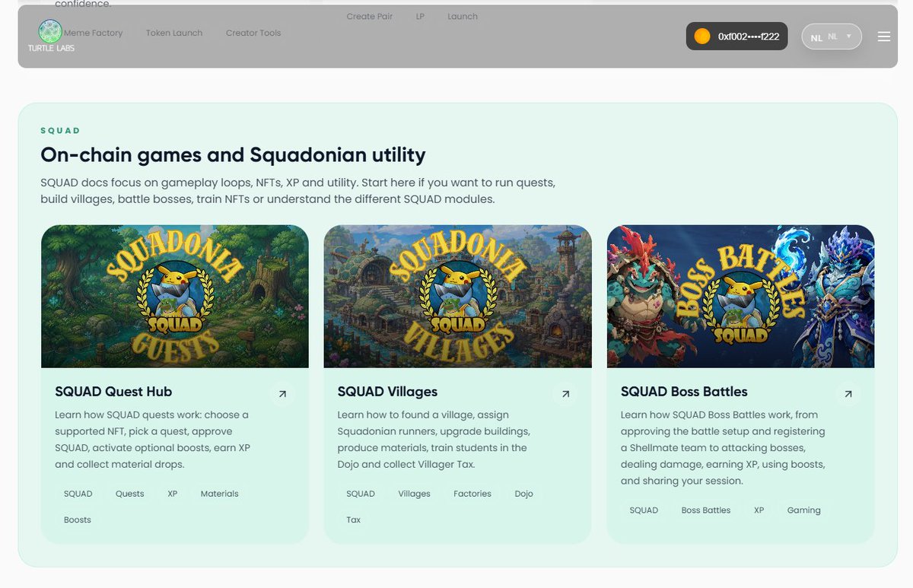Screen dimensions: 913x588
Task: Click the SQUAD section label
Action: (60, 131)
